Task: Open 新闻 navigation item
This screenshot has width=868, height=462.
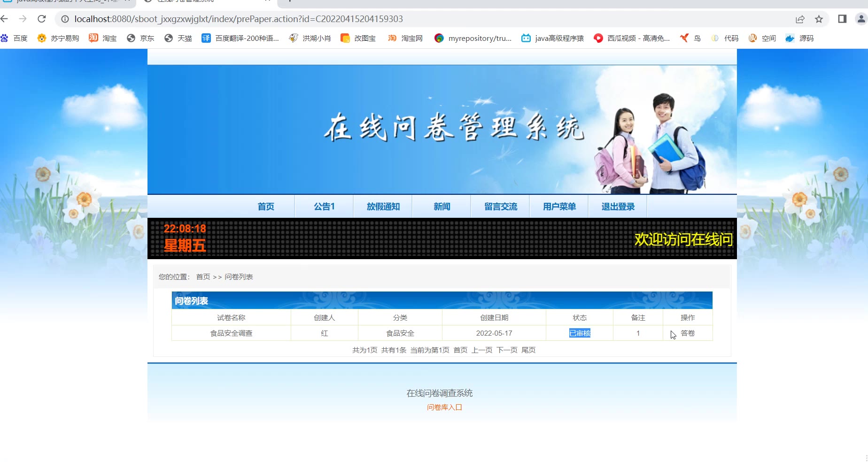Action: [442, 207]
